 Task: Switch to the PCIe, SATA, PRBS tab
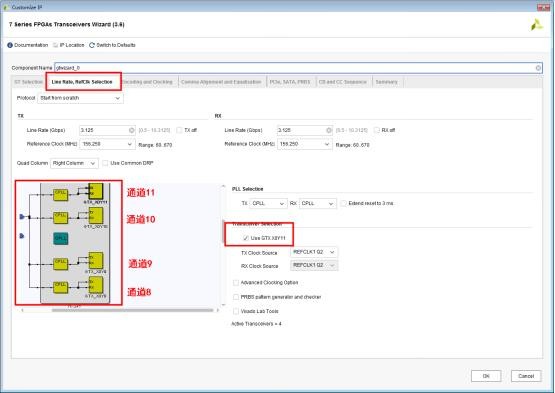(290, 82)
